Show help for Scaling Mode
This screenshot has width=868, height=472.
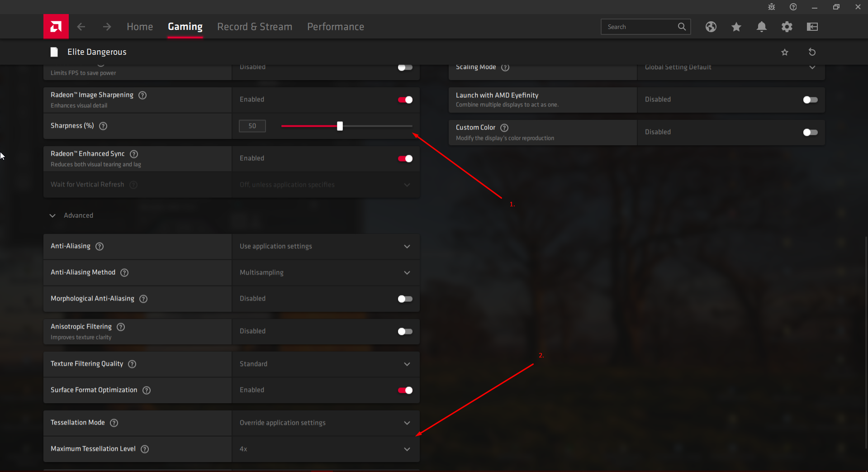click(x=505, y=67)
